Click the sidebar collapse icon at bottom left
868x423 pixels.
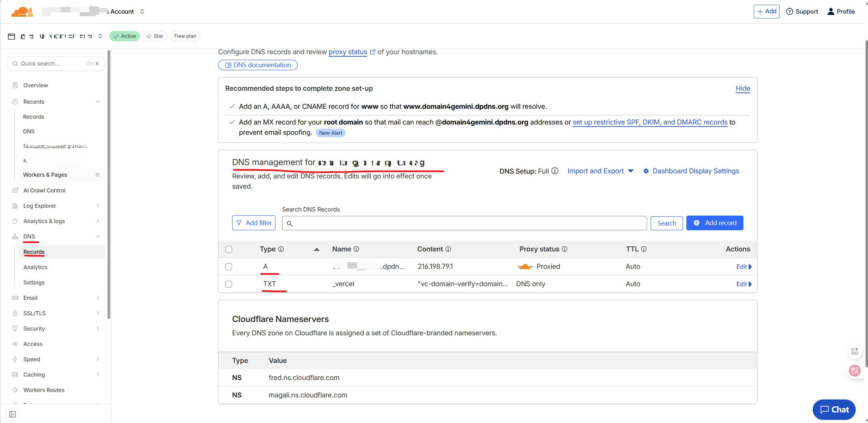(x=13, y=414)
